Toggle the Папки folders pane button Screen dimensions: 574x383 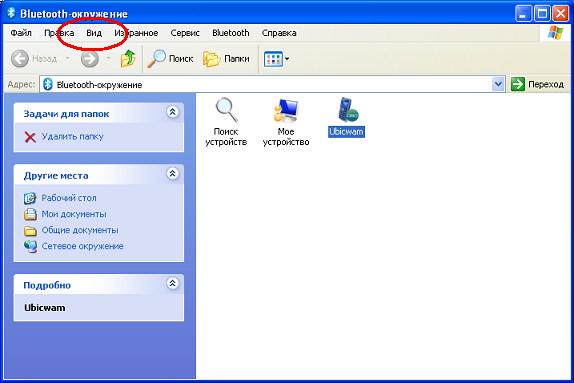tap(226, 59)
